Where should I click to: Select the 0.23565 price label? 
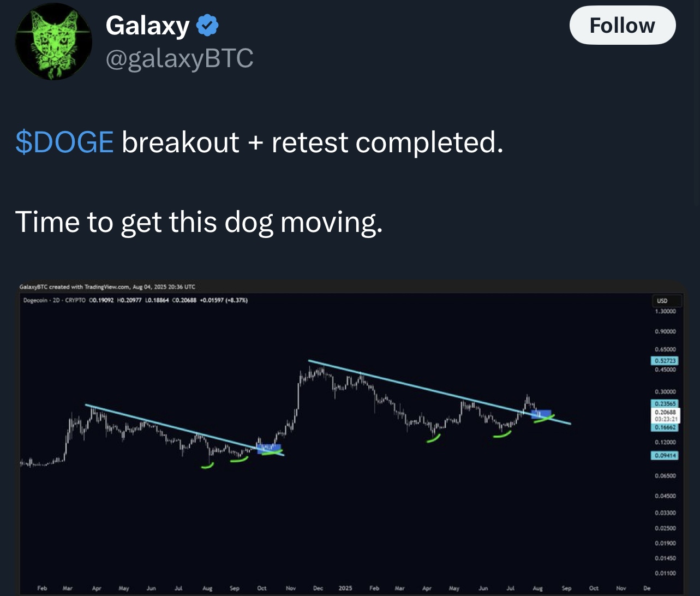[x=664, y=403]
